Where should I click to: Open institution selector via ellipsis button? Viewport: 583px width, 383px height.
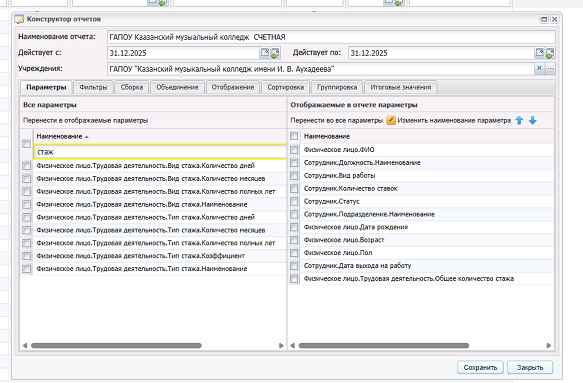551,68
